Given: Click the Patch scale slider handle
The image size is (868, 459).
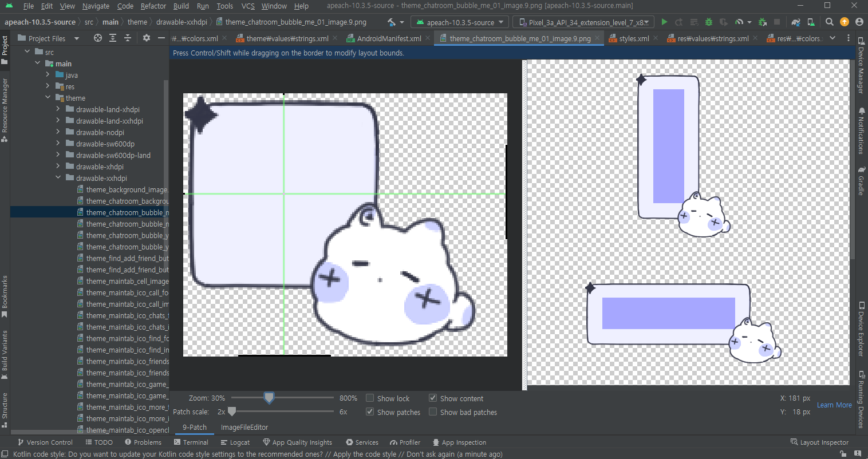Looking at the screenshot, I should click(232, 411).
